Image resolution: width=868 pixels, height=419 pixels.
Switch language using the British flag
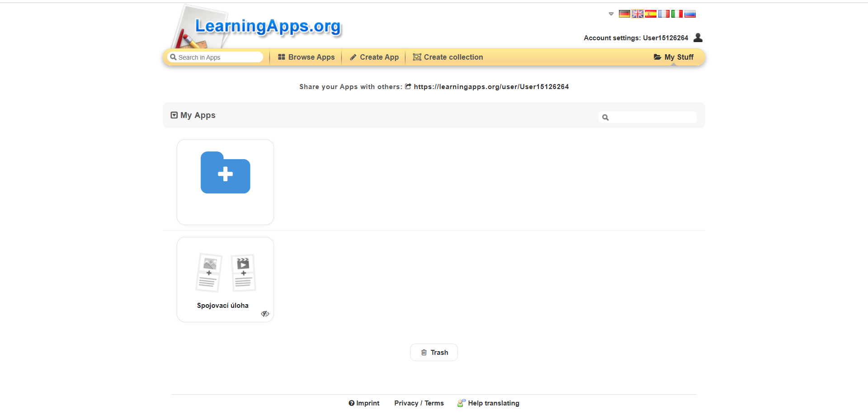click(637, 14)
